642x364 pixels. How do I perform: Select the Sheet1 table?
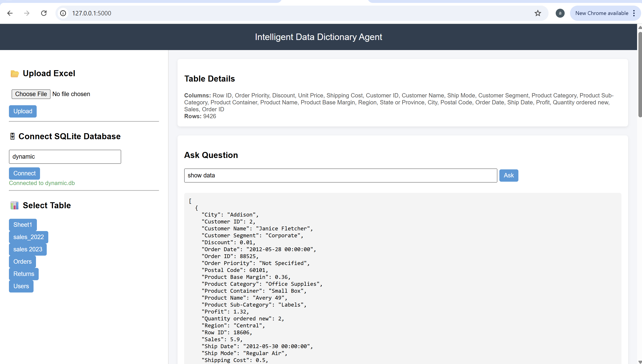(23, 225)
